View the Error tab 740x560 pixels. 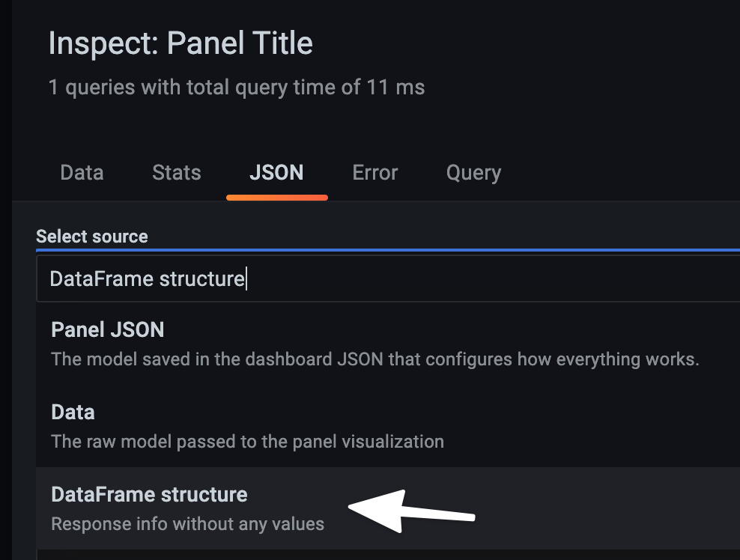pos(374,172)
